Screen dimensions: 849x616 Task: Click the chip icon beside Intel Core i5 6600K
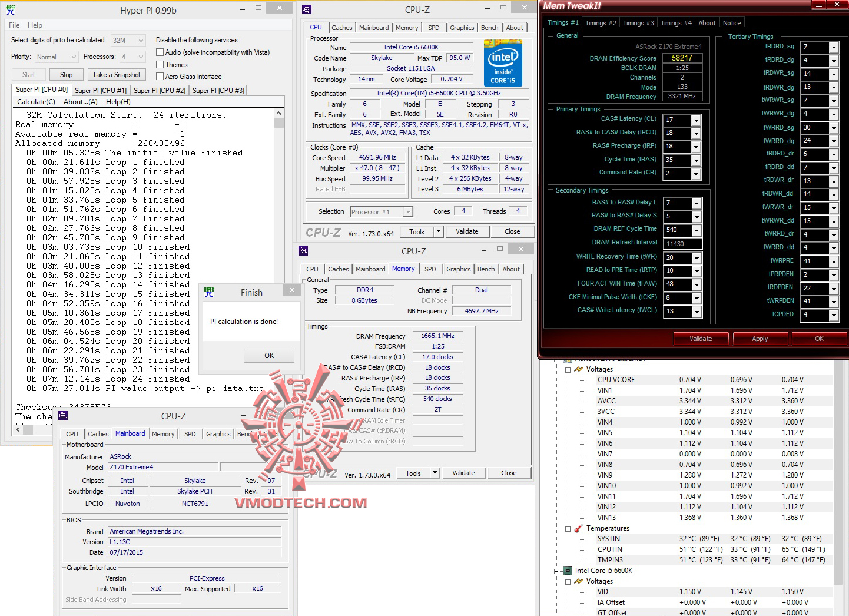(568, 571)
